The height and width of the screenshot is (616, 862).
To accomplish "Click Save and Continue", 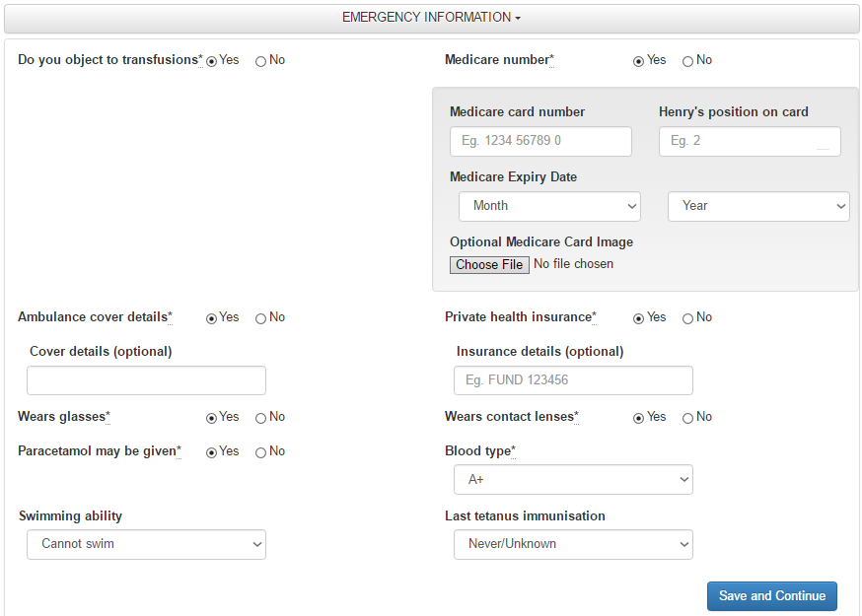I will click(771, 596).
